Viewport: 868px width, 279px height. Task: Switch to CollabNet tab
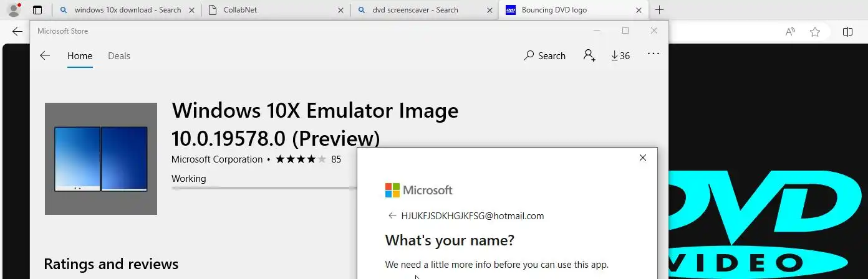click(x=241, y=10)
